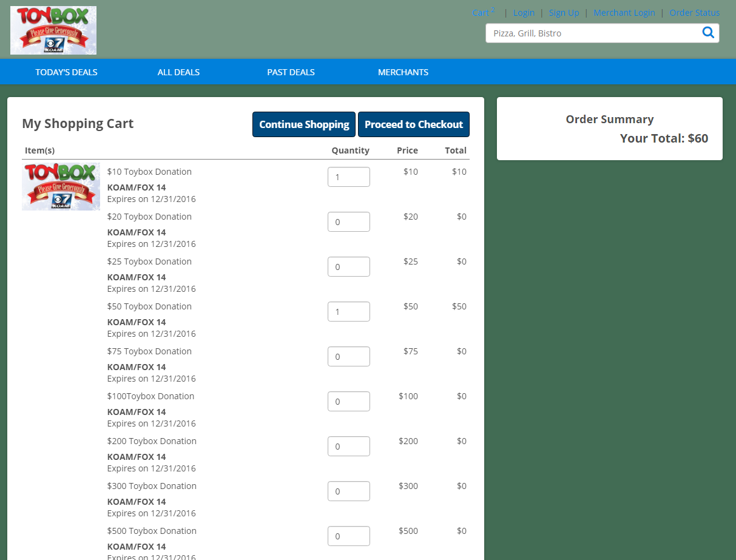Click the price '$75' in the cart
The image size is (736, 560).
[411, 351]
